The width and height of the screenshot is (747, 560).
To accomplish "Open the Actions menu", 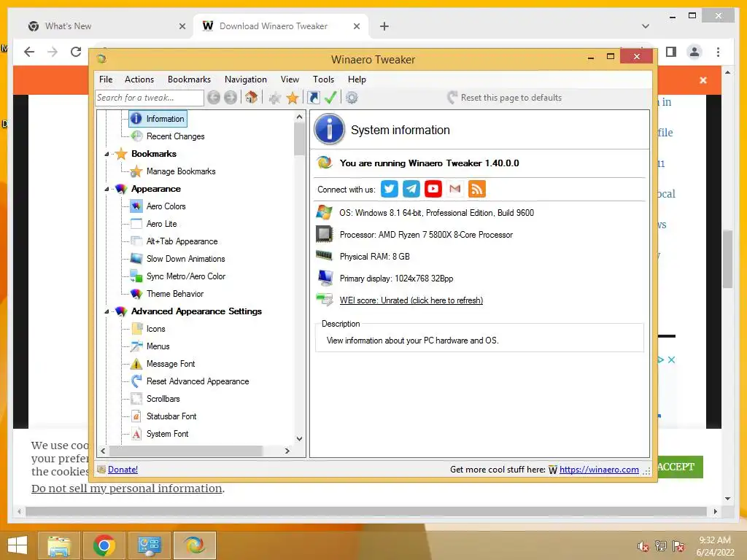I will [x=139, y=79].
